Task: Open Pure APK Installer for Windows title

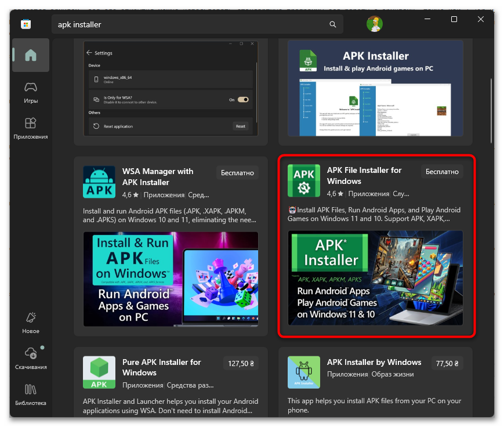Action: (x=162, y=367)
